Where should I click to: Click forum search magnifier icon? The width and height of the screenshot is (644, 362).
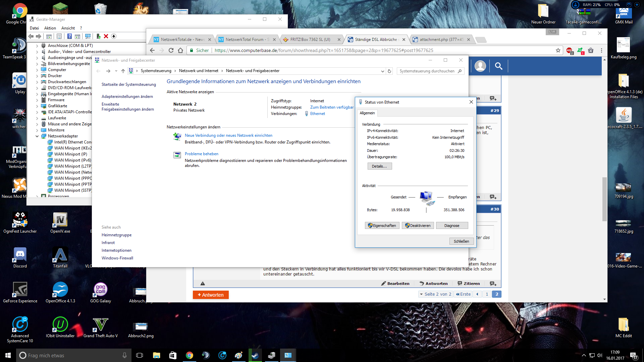tap(498, 66)
